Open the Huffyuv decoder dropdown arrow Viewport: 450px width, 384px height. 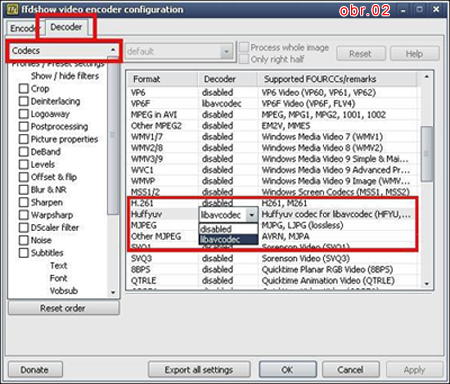tap(252, 215)
